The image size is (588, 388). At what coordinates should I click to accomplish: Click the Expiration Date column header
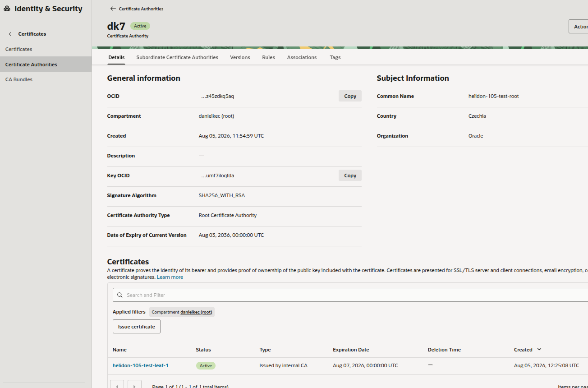point(351,350)
